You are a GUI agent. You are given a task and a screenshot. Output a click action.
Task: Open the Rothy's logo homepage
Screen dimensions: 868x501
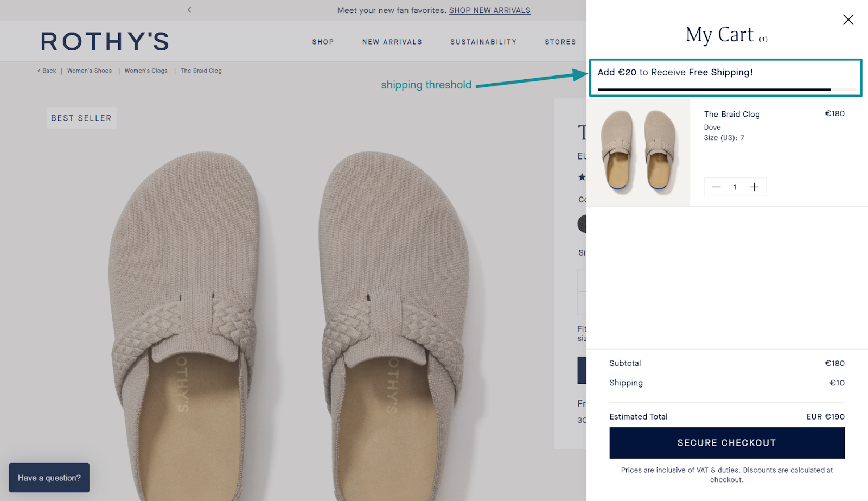coord(105,41)
